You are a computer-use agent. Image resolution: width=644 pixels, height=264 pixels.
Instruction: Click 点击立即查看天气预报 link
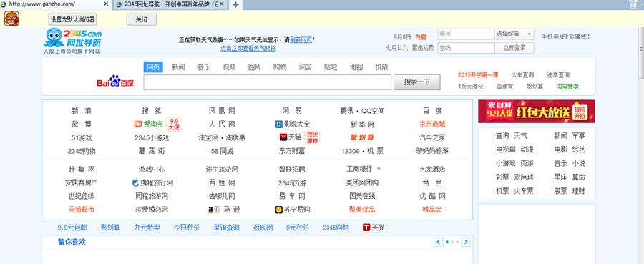tap(248, 49)
